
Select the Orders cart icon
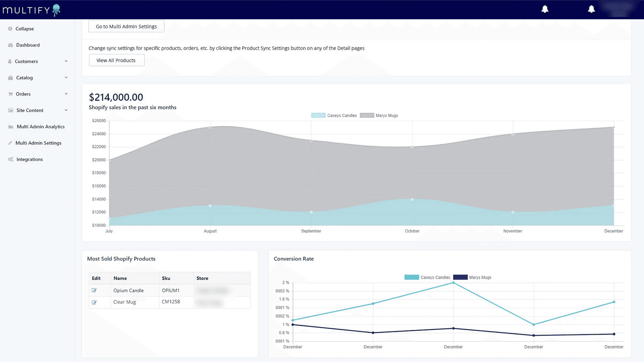pos(9,94)
